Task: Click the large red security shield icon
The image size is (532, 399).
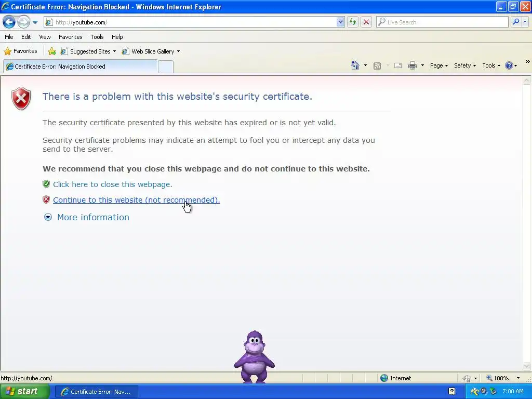Action: click(x=21, y=98)
